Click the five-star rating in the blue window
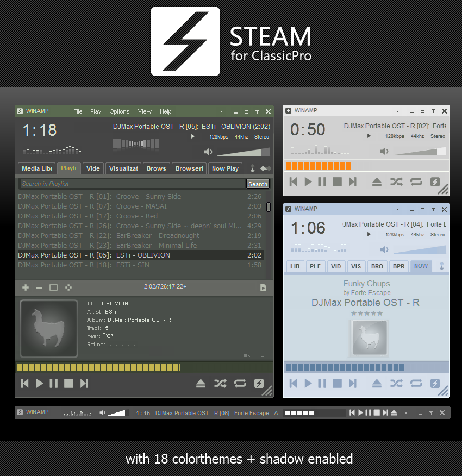Viewport: 462px width, 476px height. pyautogui.click(x=367, y=314)
